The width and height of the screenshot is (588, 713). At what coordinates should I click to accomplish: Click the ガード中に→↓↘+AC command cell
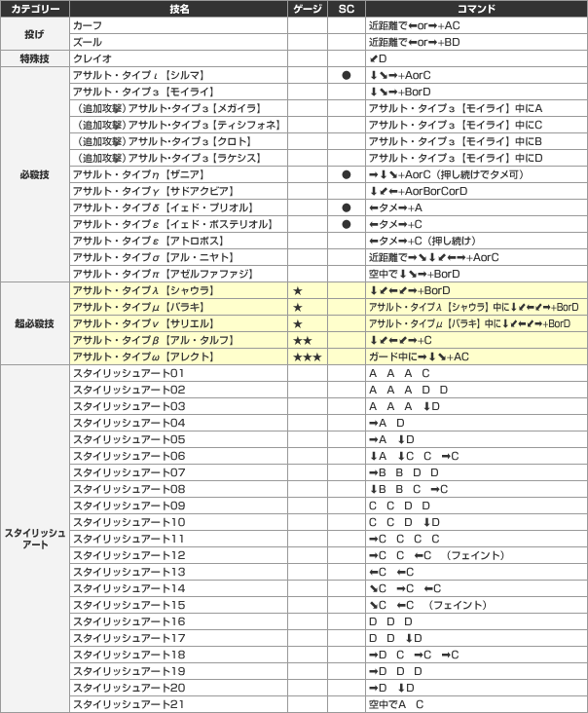pyautogui.click(x=476, y=356)
